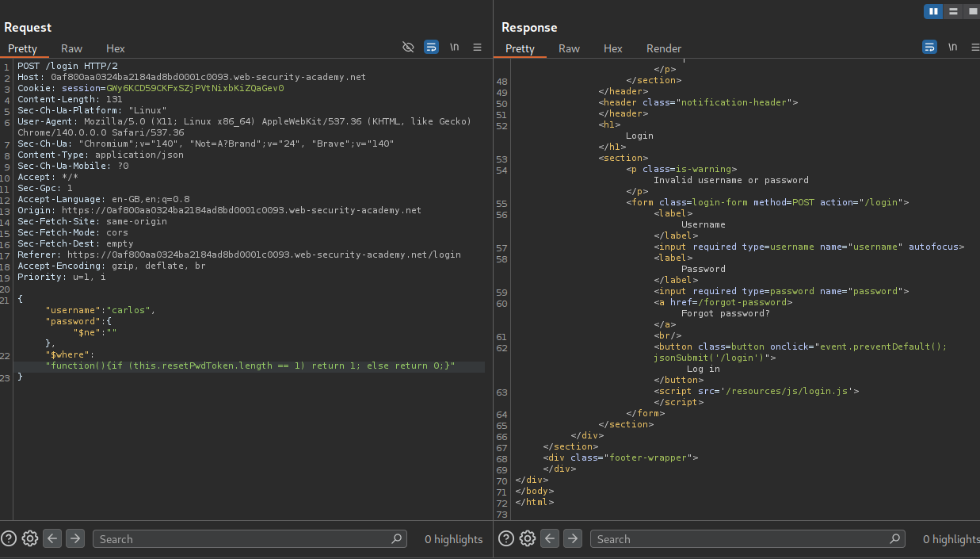Select the combined tabbed layout icon
Image resolution: width=980 pixels, height=559 pixels.
(972, 11)
